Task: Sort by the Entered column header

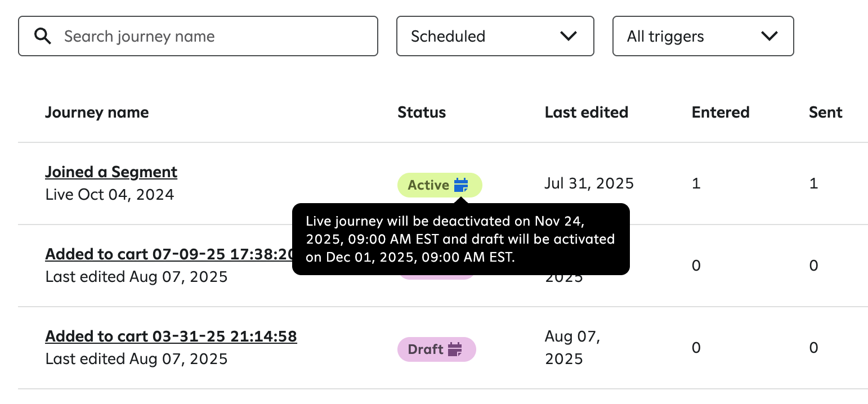Action: [721, 112]
